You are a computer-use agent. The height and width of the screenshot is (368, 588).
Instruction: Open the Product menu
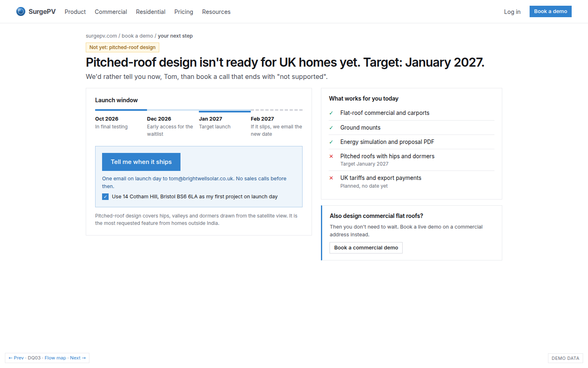pyautogui.click(x=75, y=12)
